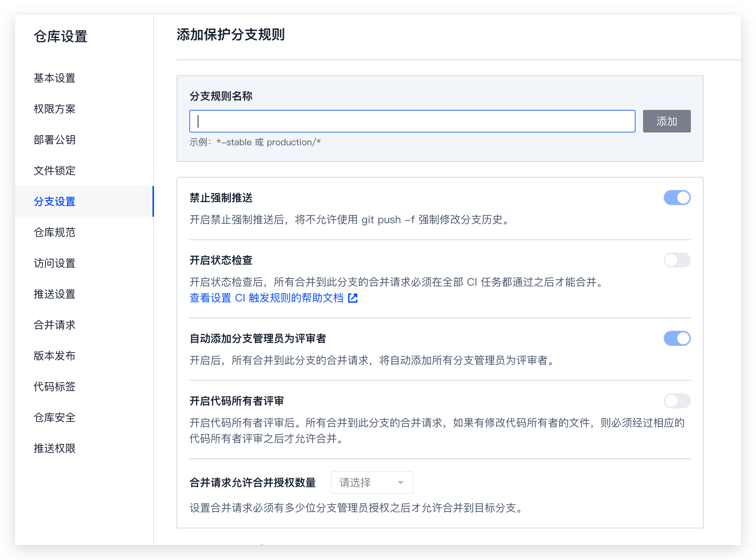Screen dimensions: 756x560
Task: Open 查看设置 CI 触发规则的帮助文档 link
Action: (x=266, y=298)
